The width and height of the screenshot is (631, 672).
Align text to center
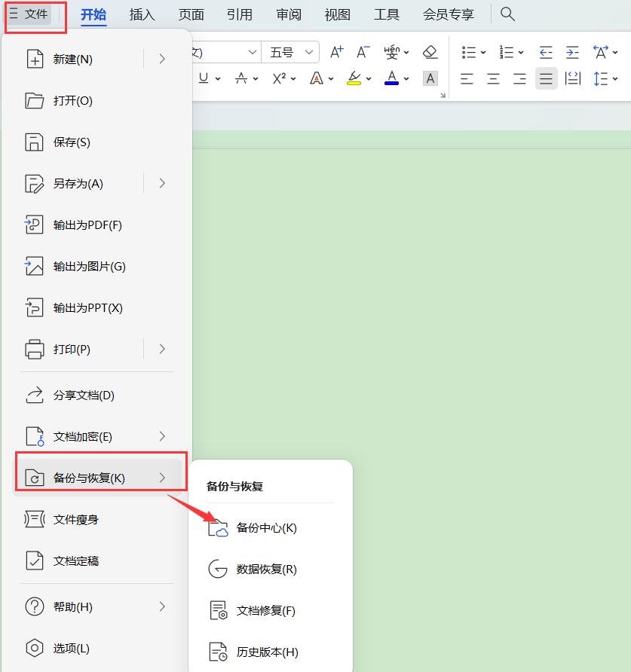point(493,78)
